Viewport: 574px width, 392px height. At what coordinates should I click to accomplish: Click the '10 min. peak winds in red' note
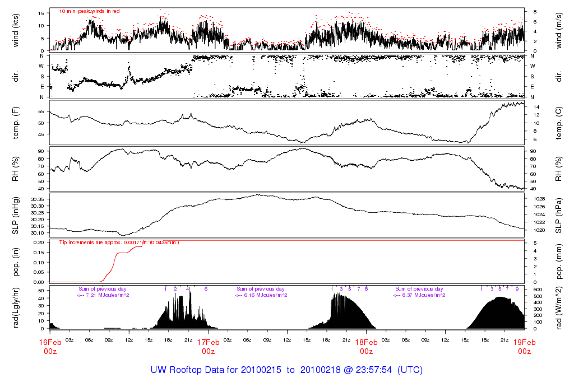tap(89, 11)
